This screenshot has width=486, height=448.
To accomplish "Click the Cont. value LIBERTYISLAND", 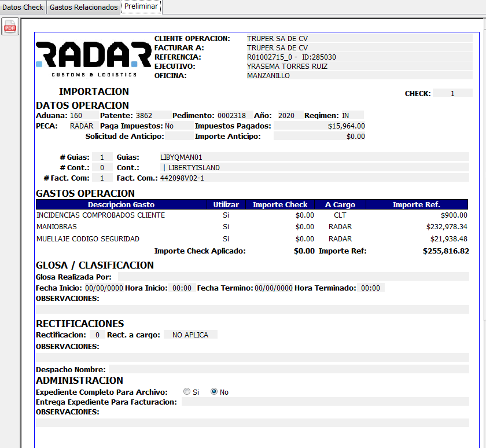I will [x=314, y=167].
